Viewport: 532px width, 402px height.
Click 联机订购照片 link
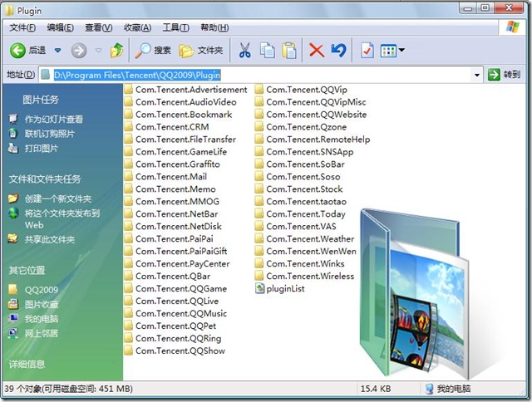coord(50,134)
